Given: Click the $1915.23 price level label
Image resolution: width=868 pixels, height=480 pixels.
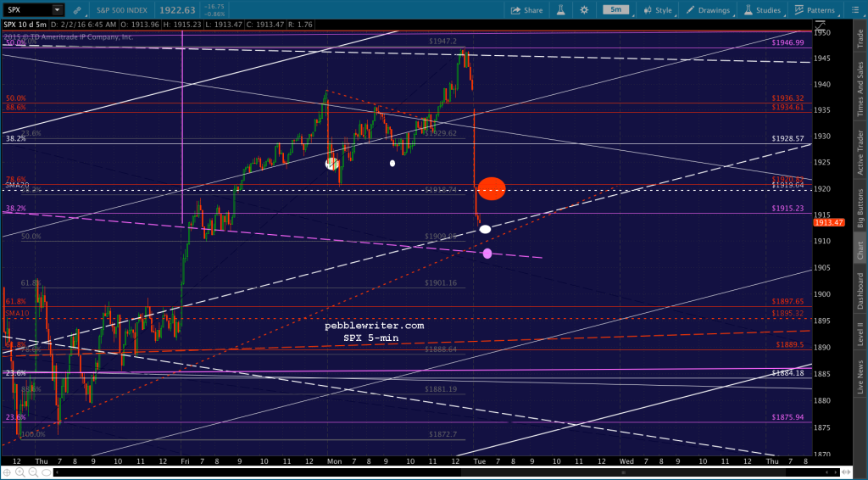Looking at the screenshot, I should 787,208.
